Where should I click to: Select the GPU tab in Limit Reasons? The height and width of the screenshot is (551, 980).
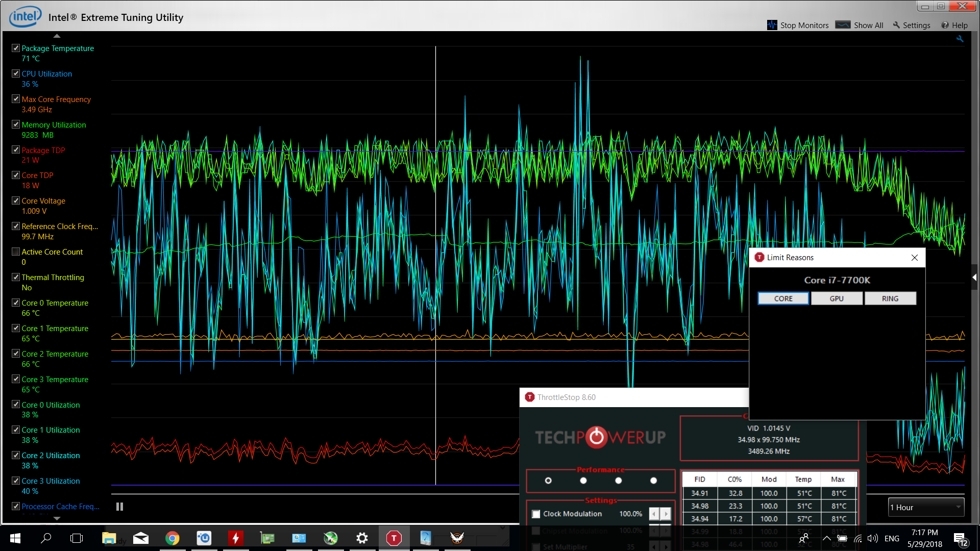[837, 298]
